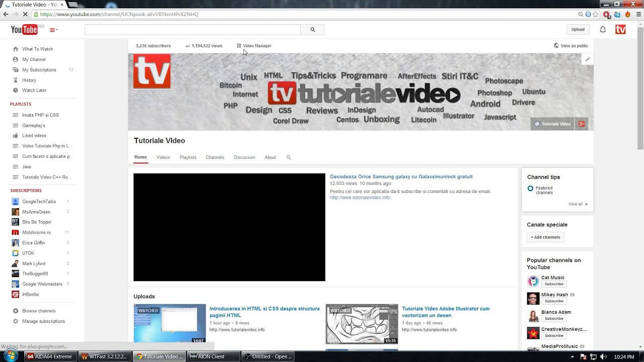This screenshot has height=362, width=644.
Task: Click the edit channel art pencil
Action: tap(588, 59)
